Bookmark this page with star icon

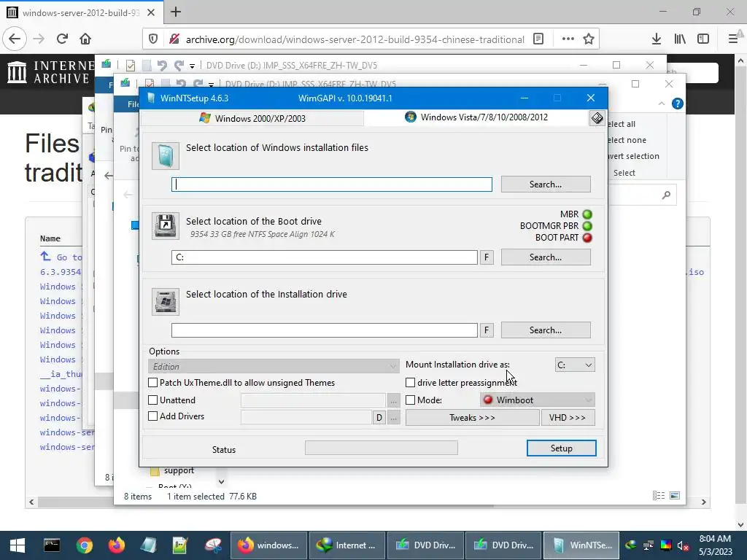click(589, 39)
